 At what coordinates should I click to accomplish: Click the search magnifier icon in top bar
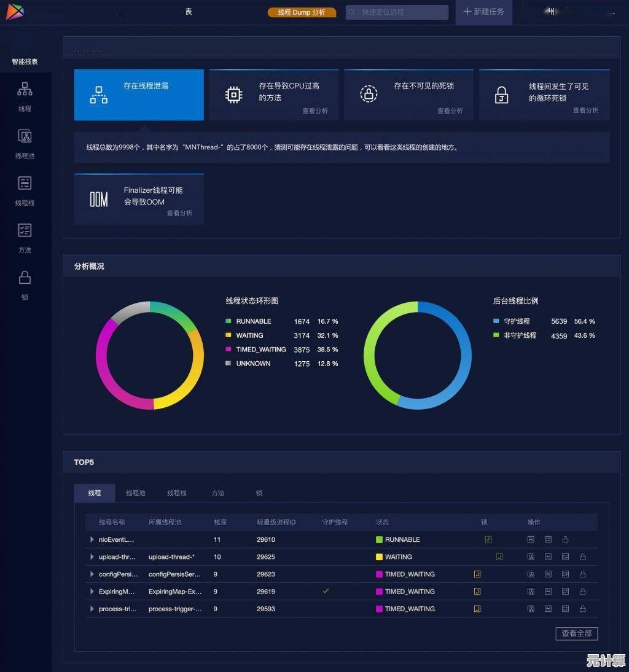coord(352,12)
